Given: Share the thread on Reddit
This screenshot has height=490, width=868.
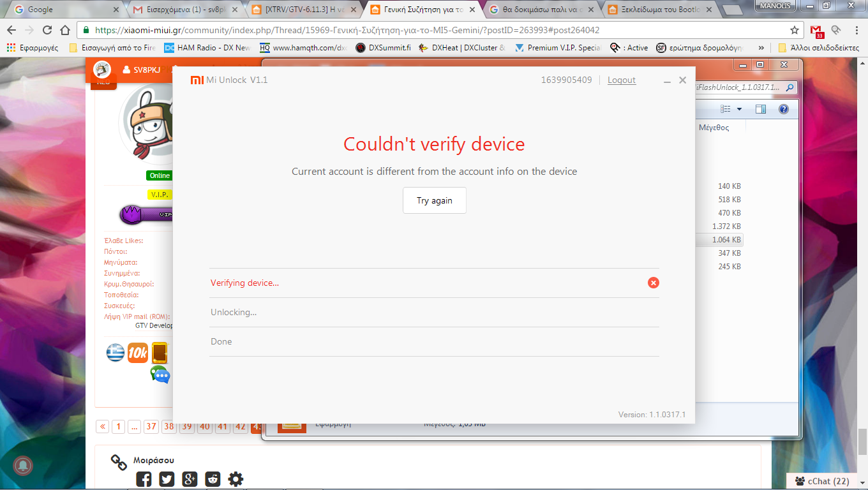Looking at the screenshot, I should (x=213, y=479).
